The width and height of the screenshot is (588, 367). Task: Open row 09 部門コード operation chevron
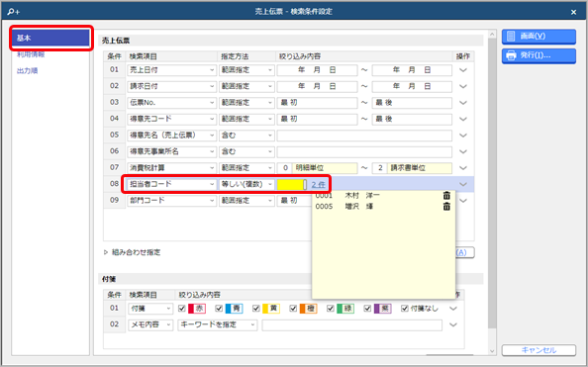pos(463,201)
